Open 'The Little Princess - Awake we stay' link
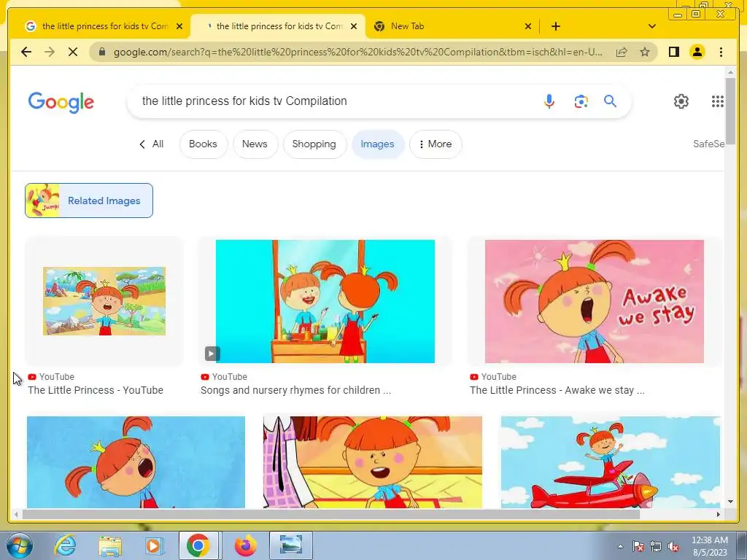Viewport: 747px width, 560px height. click(x=557, y=390)
